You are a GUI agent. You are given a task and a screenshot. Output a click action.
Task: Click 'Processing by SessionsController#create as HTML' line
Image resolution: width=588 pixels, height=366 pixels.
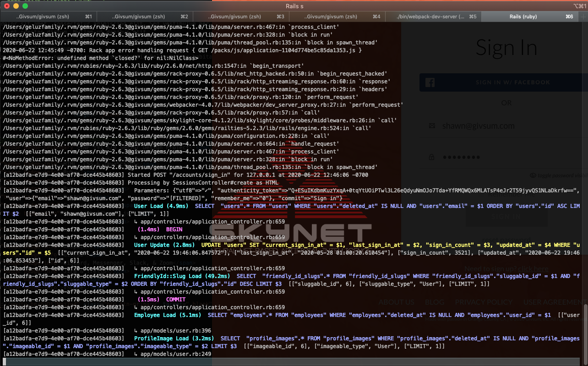coord(203,183)
